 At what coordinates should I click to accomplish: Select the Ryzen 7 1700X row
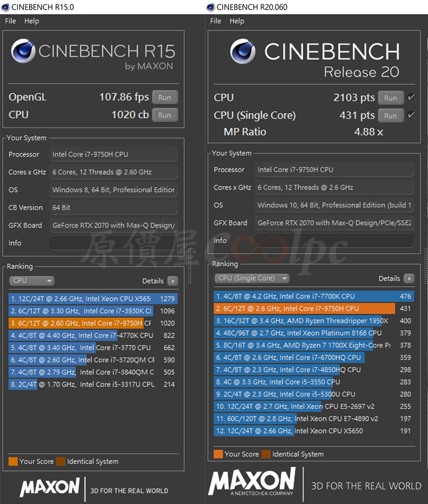coord(314,345)
